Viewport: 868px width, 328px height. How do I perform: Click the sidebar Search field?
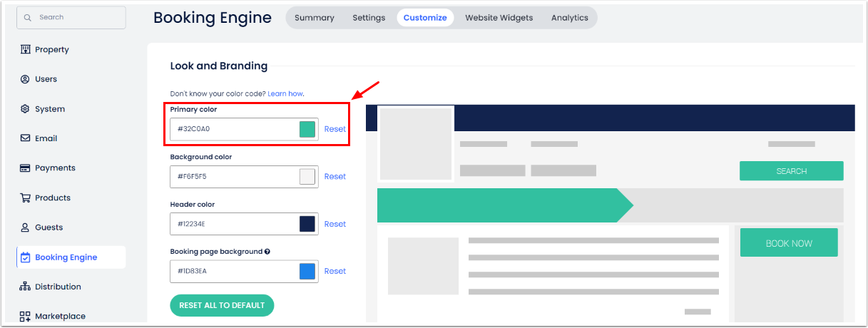click(71, 17)
